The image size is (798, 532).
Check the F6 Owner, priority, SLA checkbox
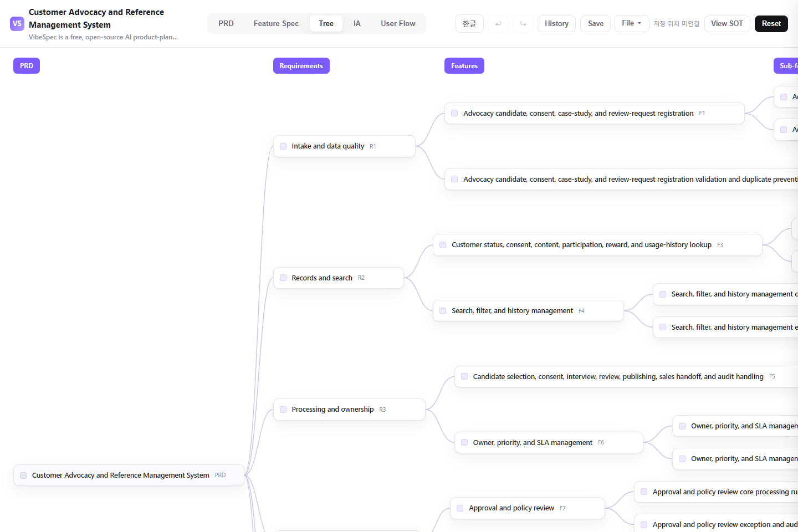click(x=464, y=442)
